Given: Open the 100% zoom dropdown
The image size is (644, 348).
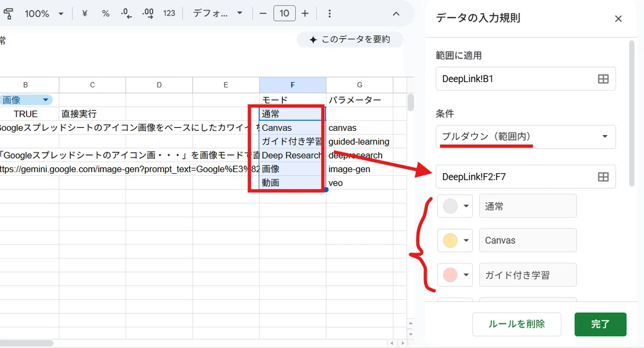Looking at the screenshot, I should (x=44, y=13).
